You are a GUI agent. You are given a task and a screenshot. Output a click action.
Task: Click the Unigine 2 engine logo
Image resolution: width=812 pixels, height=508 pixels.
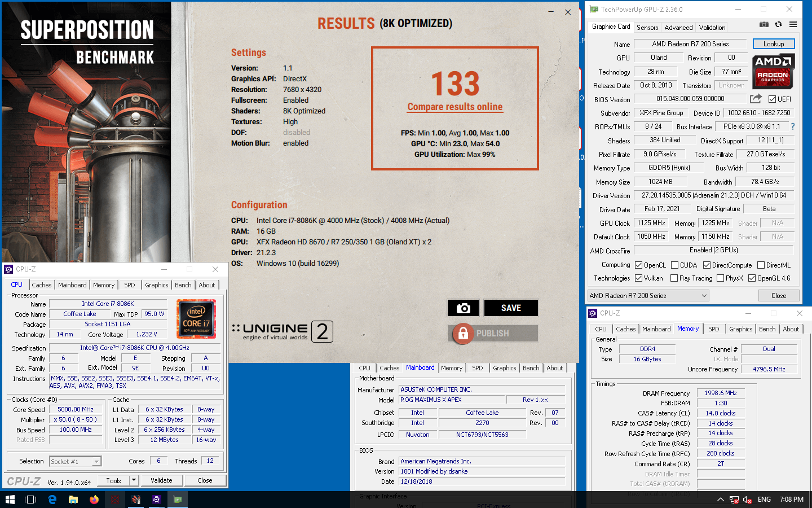tap(283, 331)
